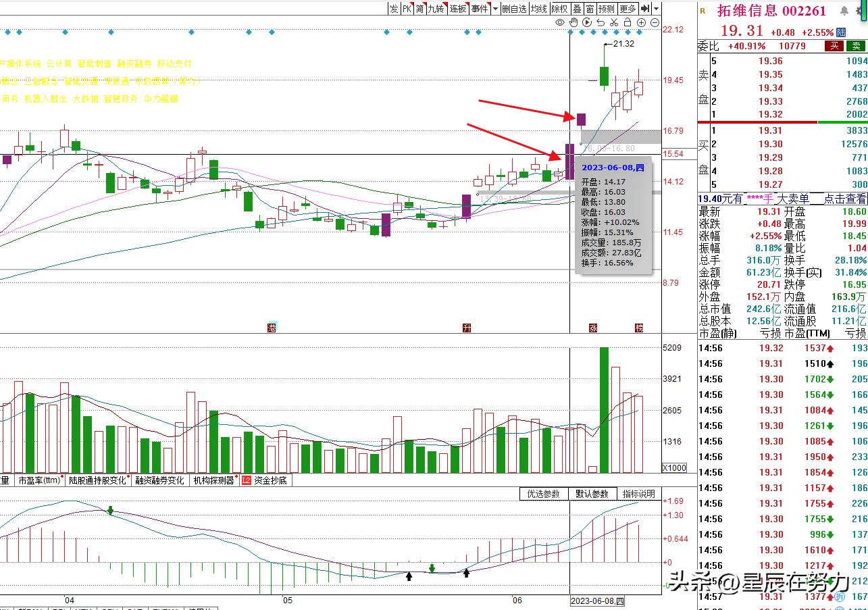Viewport: 868px width, 610px height.
Task: Open dropdown arrow after 事件 button
Action: 495,9
